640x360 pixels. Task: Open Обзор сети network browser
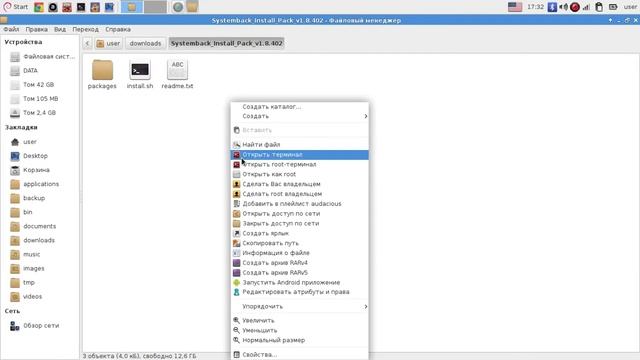point(35,326)
